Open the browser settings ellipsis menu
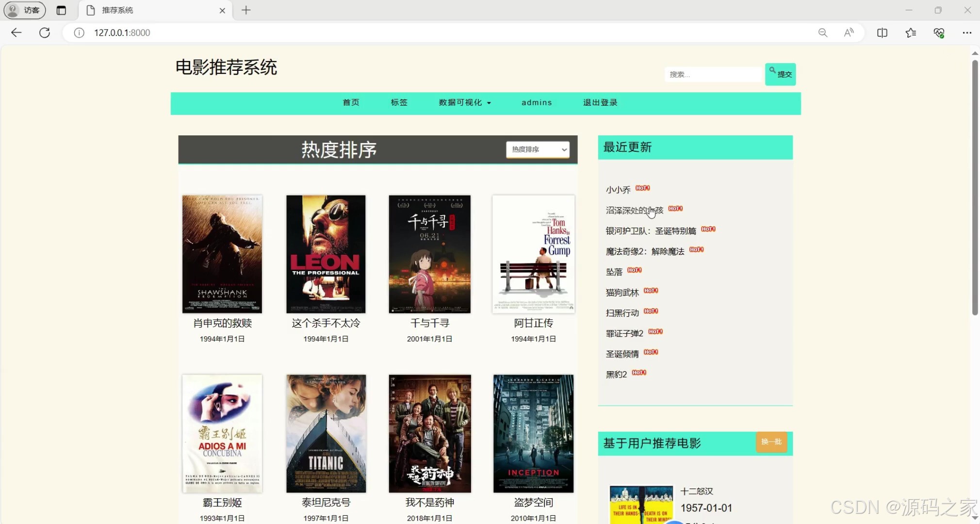 tap(966, 33)
